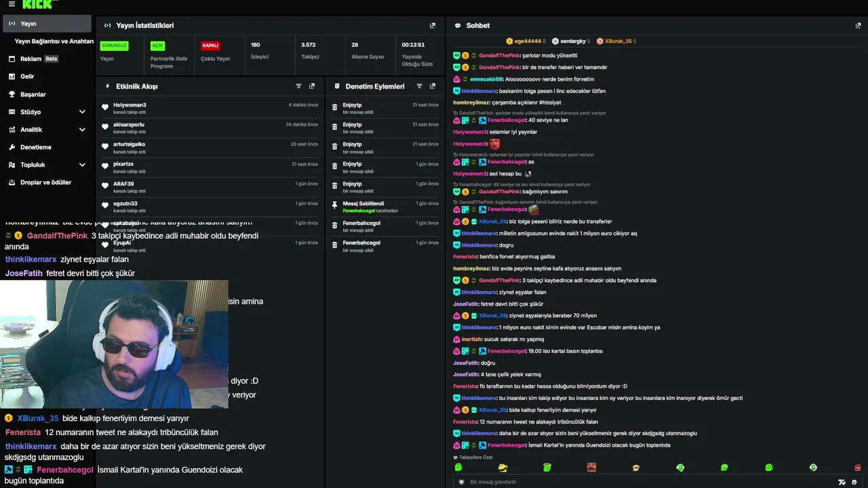Viewport: 868px width, 488px height.
Task: Click the Kick logo
Action: tap(38, 4)
